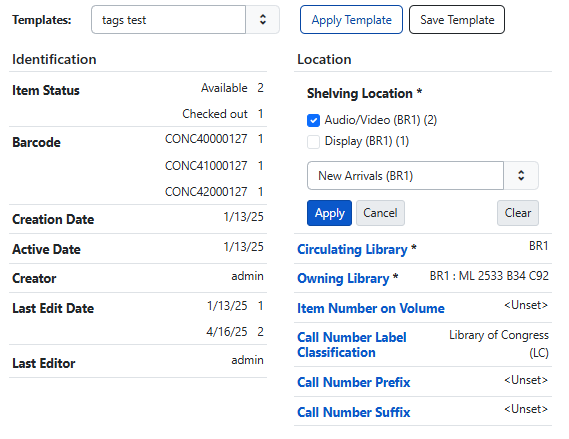Click barcode CONC40000127
The width and height of the screenshot is (569, 439).
[x=206, y=139]
